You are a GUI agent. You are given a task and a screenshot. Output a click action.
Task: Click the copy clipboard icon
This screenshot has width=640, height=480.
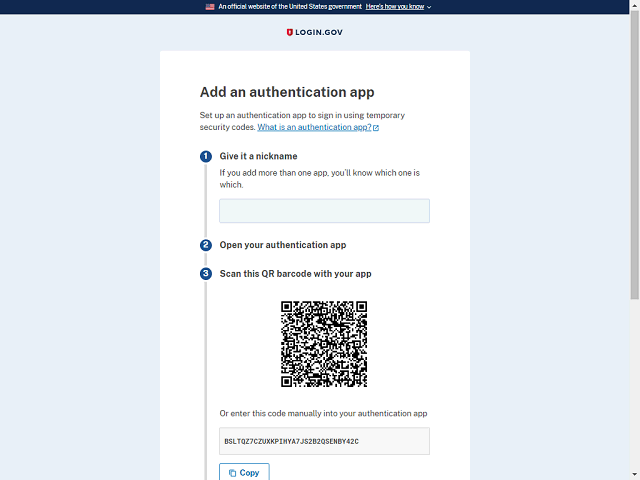232,473
